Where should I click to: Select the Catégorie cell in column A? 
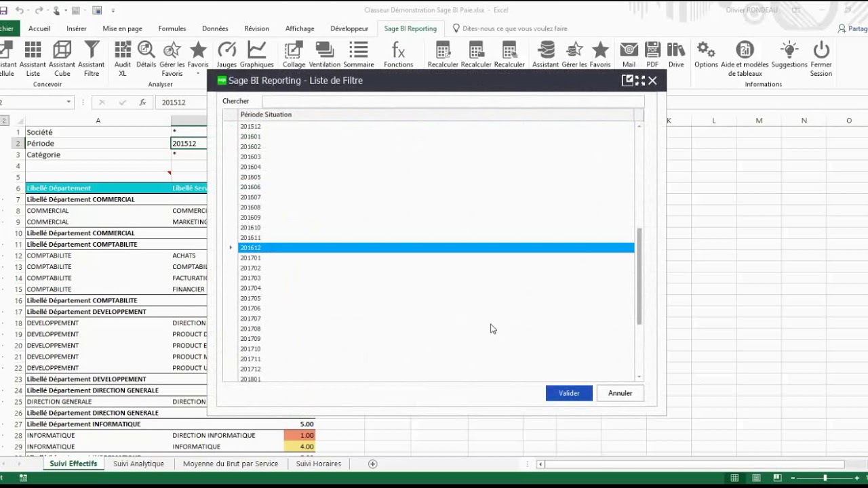coord(98,155)
